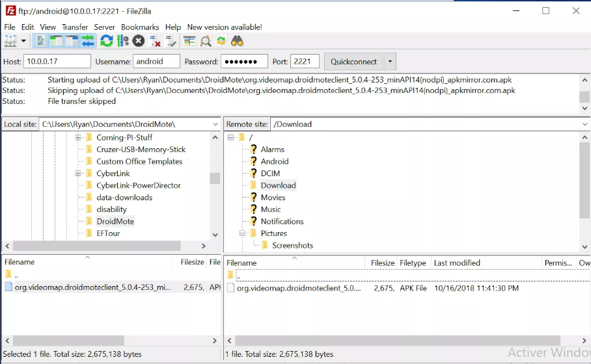Viewport: 591px width, 364px height.
Task: Open the Remote site path dropdown
Action: tap(585, 124)
